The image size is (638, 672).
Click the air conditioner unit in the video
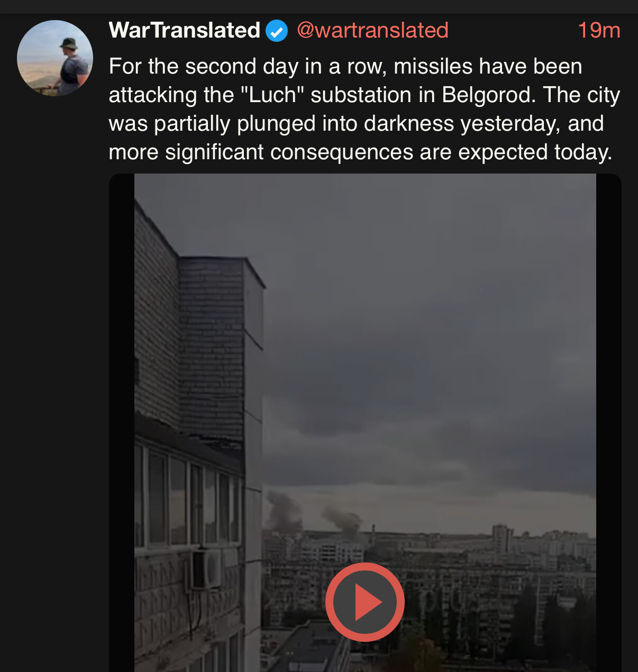click(x=206, y=569)
